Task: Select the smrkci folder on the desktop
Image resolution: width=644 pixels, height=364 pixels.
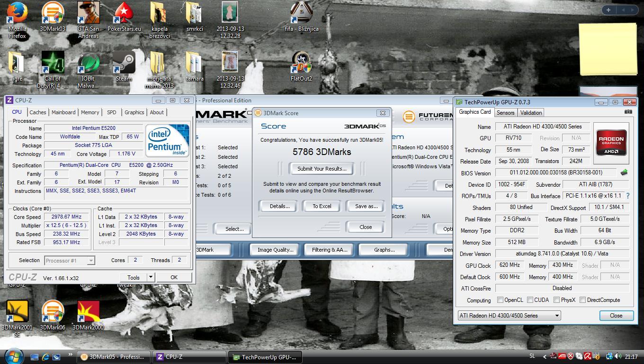Action: 194,17
